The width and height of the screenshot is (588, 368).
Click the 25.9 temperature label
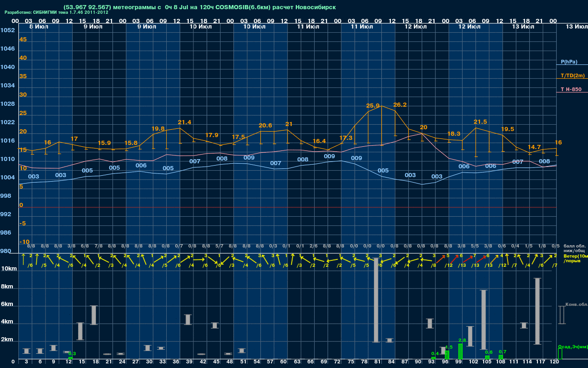pos(374,106)
